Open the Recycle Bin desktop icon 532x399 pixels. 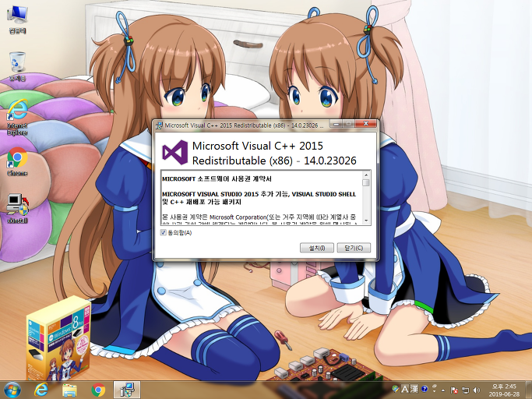pyautogui.click(x=17, y=66)
